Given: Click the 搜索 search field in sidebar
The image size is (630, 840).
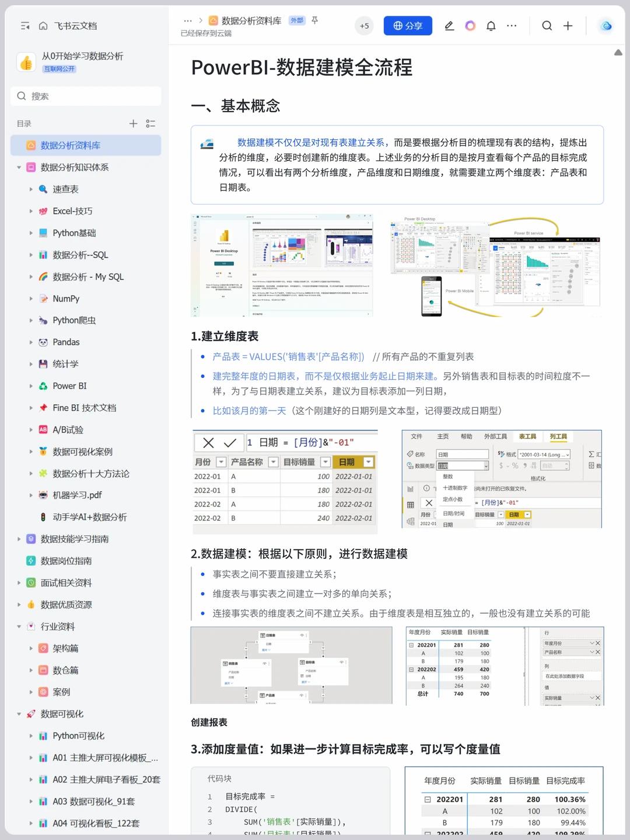Looking at the screenshot, I should [86, 96].
